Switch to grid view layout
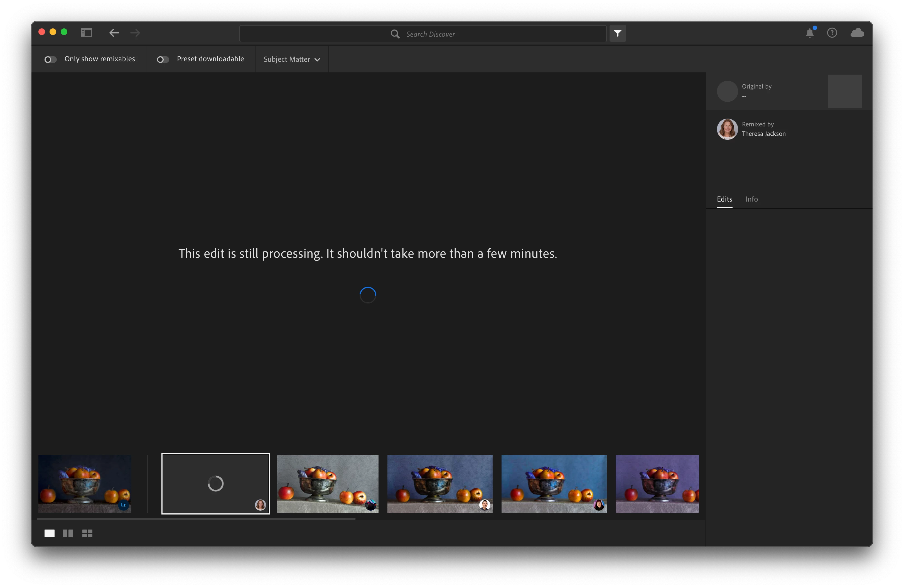Viewport: 904px width, 588px height. tap(87, 533)
